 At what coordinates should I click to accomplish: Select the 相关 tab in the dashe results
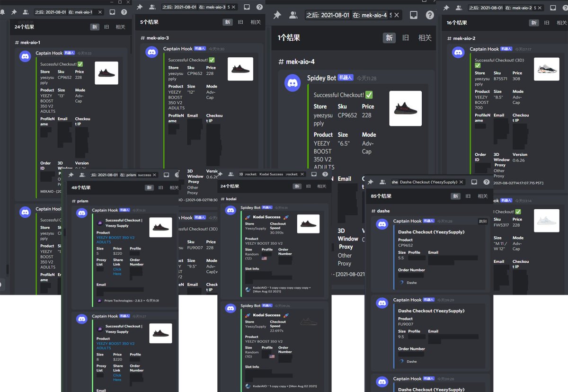(x=482, y=196)
